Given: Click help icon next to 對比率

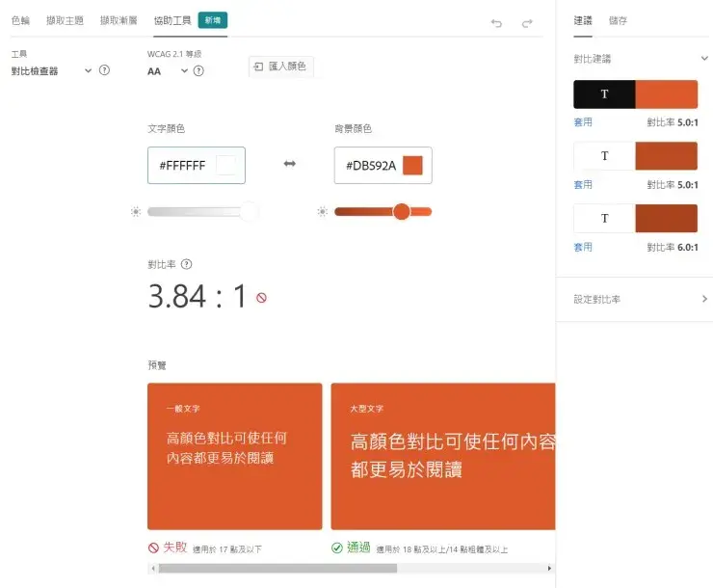Looking at the screenshot, I should coord(186,264).
